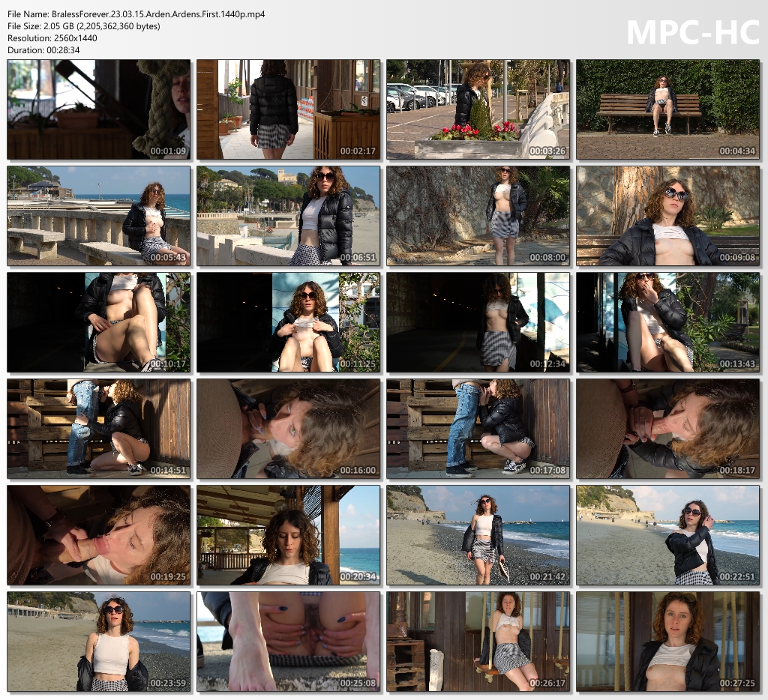Pick the thumbnail stamped 00:20:34

pos(289,536)
